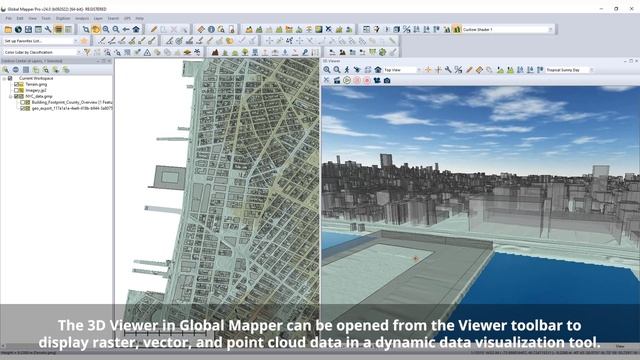Click 3D Viewer green play fly-through button
Screen dimensions: 640x360
347,80
